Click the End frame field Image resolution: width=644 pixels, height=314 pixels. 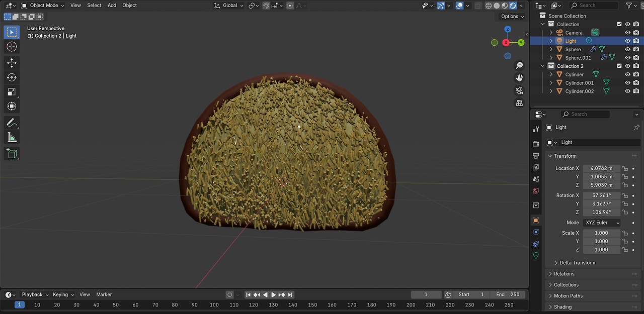[507, 294]
